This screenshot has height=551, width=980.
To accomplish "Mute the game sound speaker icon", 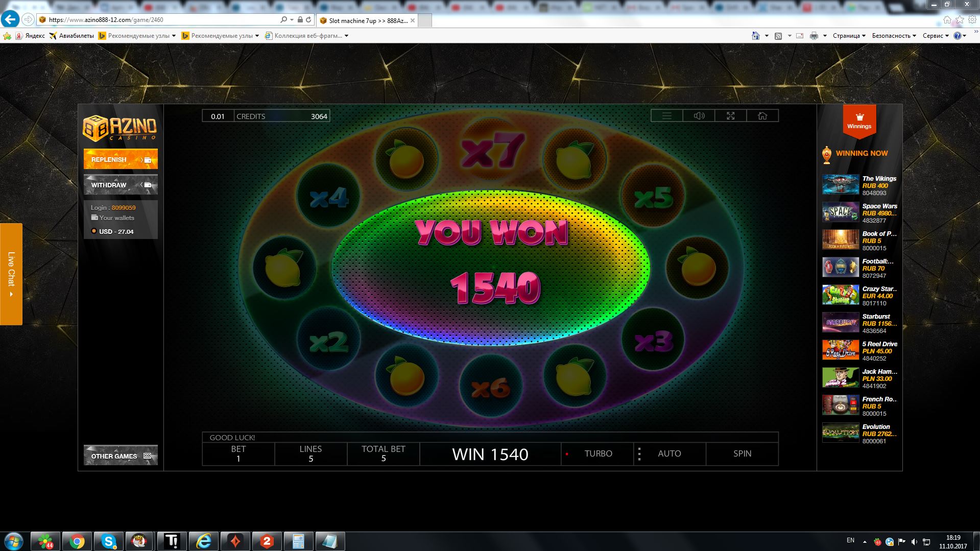I will (699, 116).
